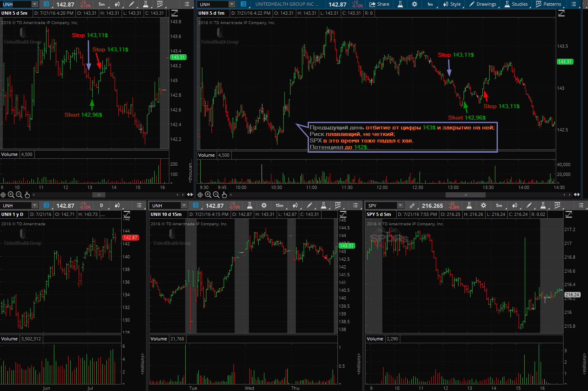Click the Share button

pyautogui.click(x=379, y=4)
